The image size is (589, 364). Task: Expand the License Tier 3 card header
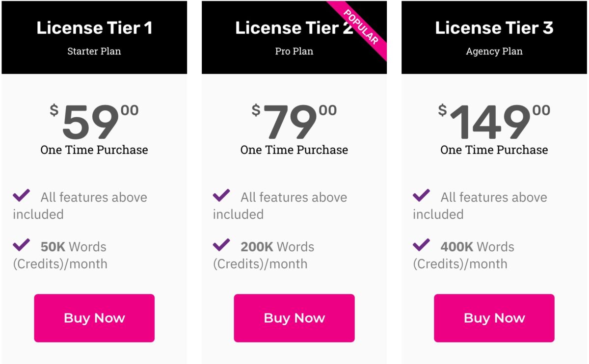coord(494,28)
